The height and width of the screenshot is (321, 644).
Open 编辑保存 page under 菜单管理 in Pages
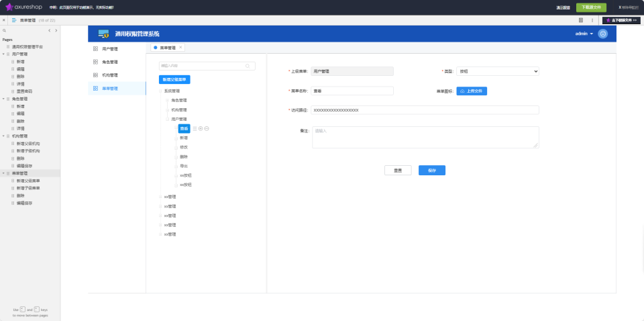24,203
